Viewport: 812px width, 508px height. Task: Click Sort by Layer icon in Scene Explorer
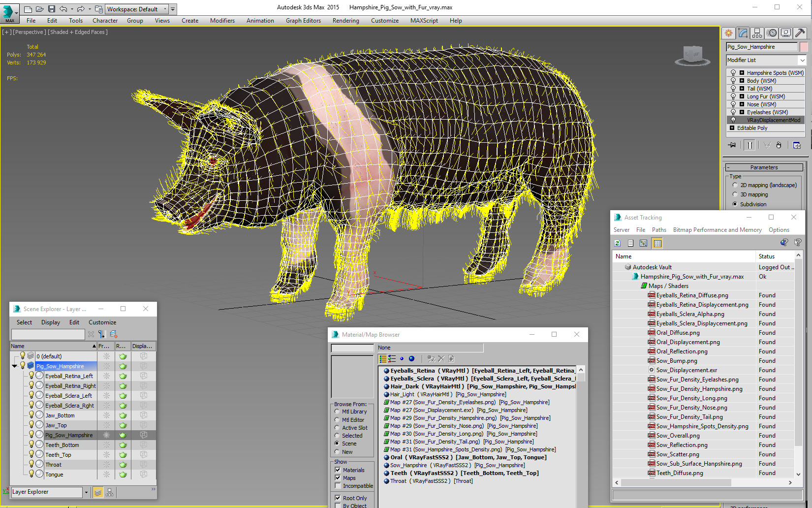[98, 492]
